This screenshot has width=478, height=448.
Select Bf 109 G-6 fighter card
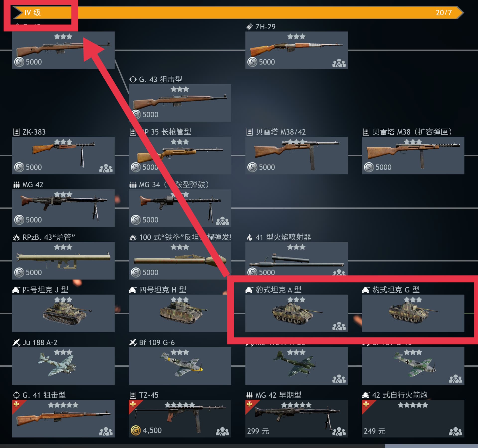pos(180,366)
